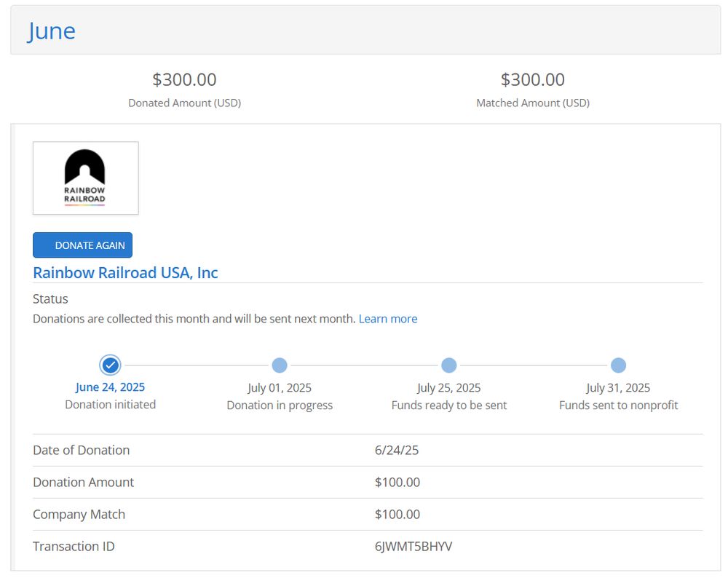This screenshot has width=728, height=578.
Task: Click the Donation Amount row label
Action: tap(84, 483)
